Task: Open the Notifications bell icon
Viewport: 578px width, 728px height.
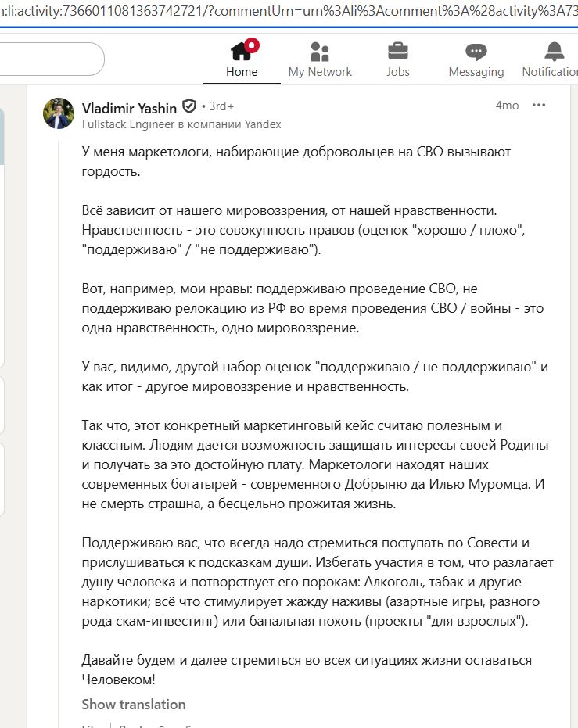Action: 555,52
